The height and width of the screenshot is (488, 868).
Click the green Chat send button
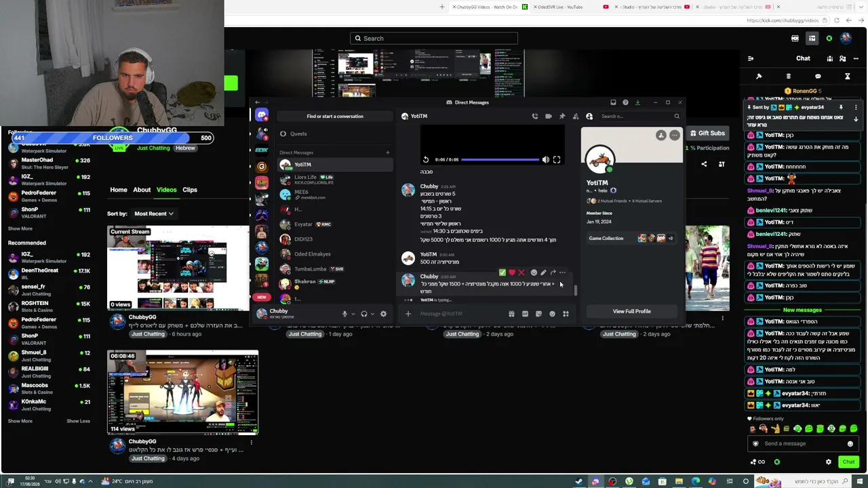click(849, 462)
